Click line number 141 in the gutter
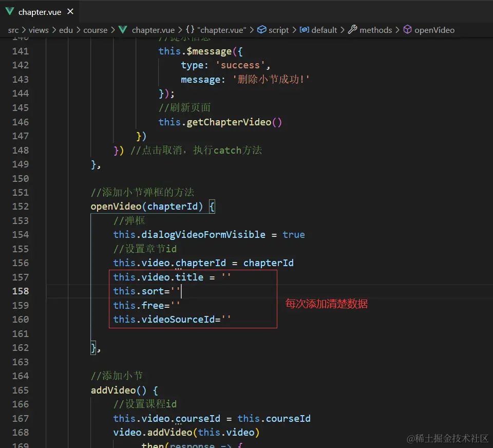 (x=20, y=51)
